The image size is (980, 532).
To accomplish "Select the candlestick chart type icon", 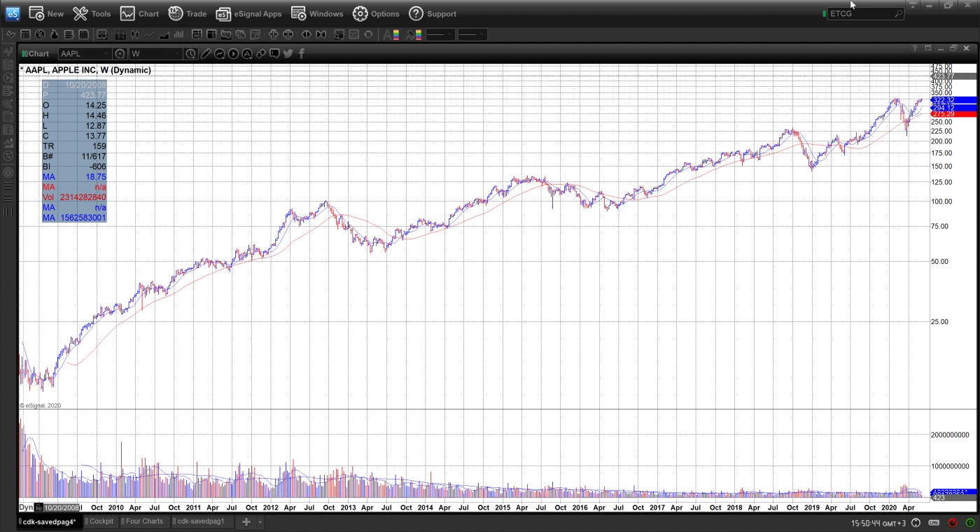I will pyautogui.click(x=134, y=34).
